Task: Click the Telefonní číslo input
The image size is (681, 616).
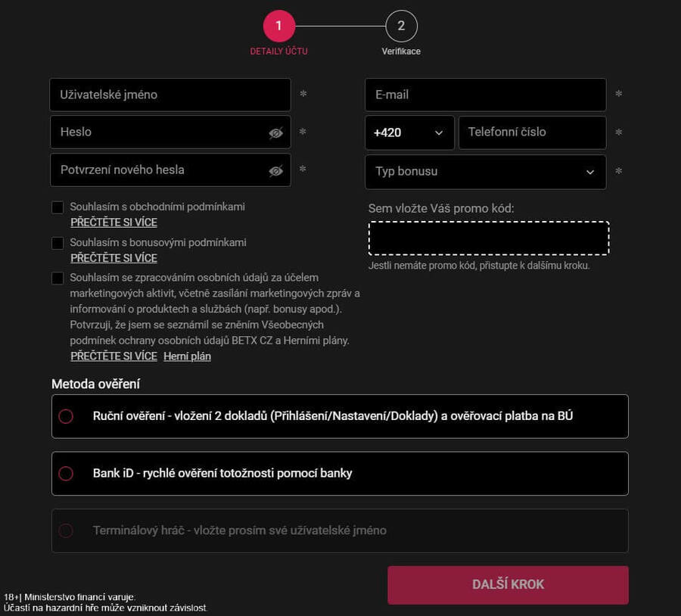Action: 532,132
